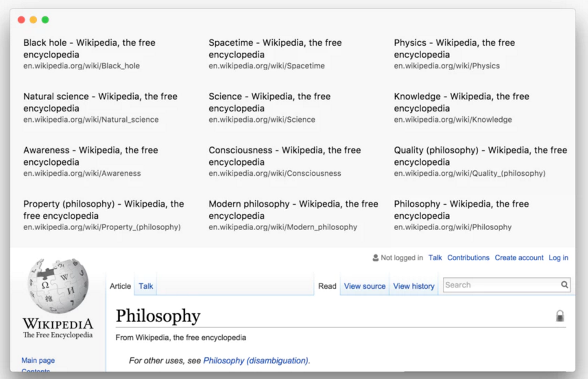Open the Philosophy (disambiguation) link
This screenshot has height=379, width=588.
[x=255, y=361]
